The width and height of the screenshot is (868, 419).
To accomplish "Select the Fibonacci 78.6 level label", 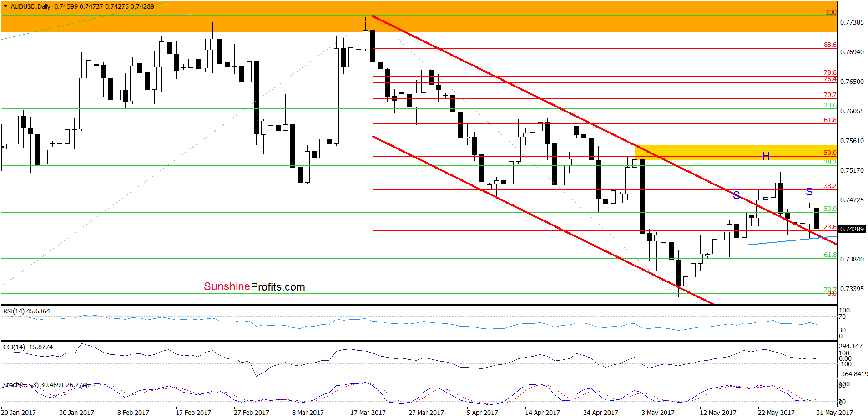I will (830, 72).
